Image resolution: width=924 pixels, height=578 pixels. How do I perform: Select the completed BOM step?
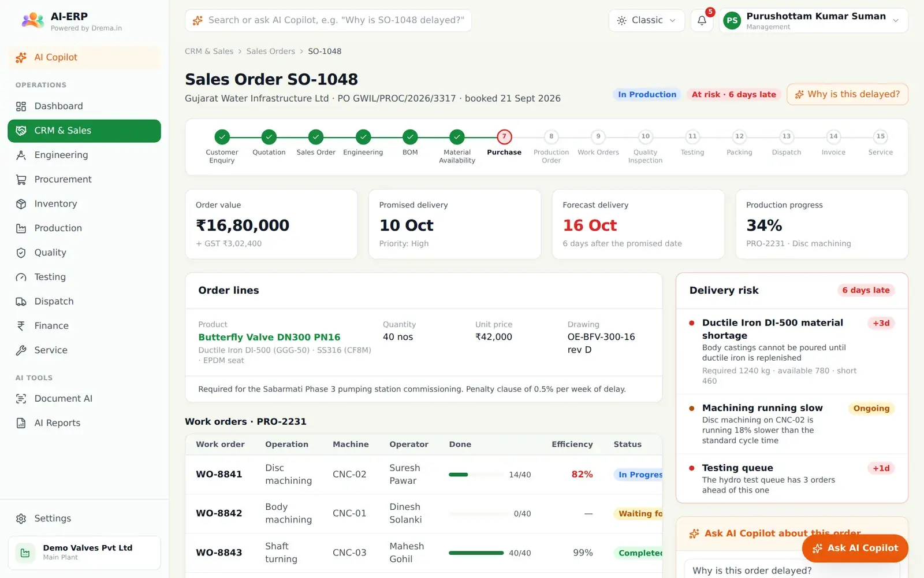[410, 137]
